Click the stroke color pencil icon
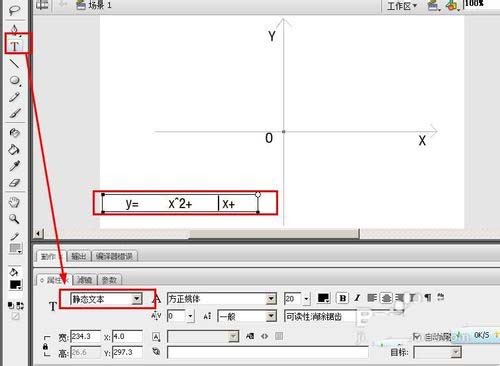 coord(14,236)
